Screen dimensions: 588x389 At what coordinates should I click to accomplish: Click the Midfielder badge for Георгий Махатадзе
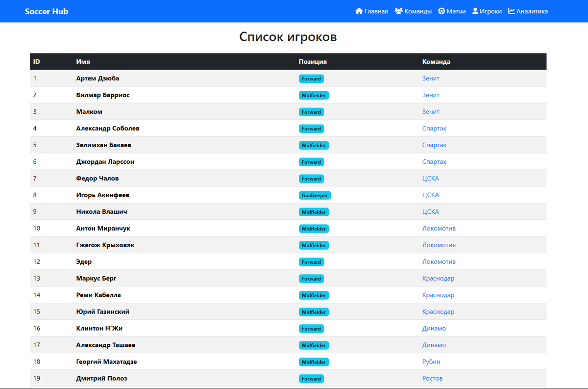pos(314,362)
